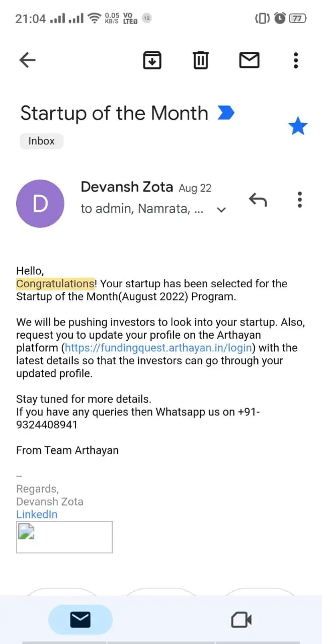Unstar this email
This screenshot has width=322, height=644.
tap(297, 126)
